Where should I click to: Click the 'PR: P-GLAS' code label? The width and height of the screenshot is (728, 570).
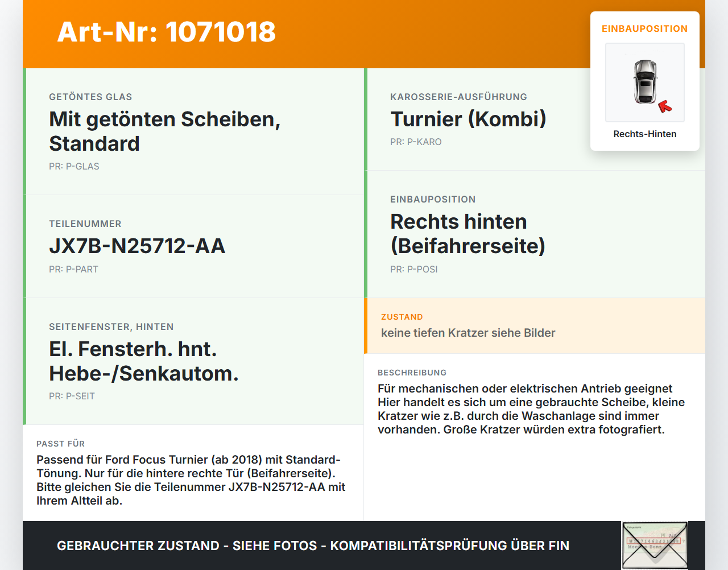[74, 167]
